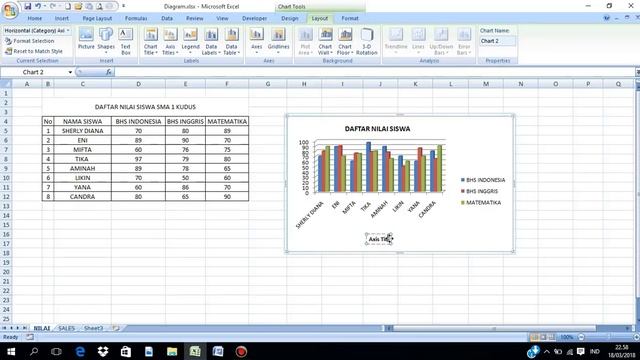Open the Page Layout tab
This screenshot has width=640, height=360.
point(97,18)
